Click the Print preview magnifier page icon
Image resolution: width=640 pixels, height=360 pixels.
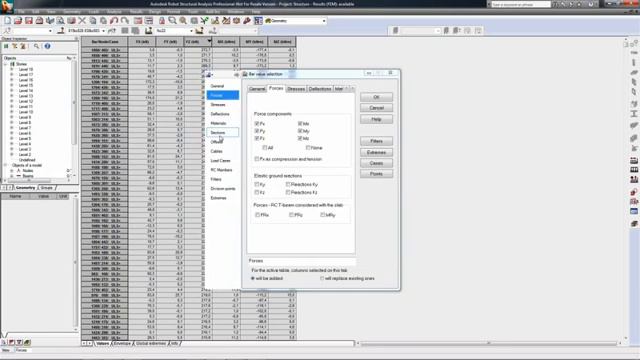60,20
